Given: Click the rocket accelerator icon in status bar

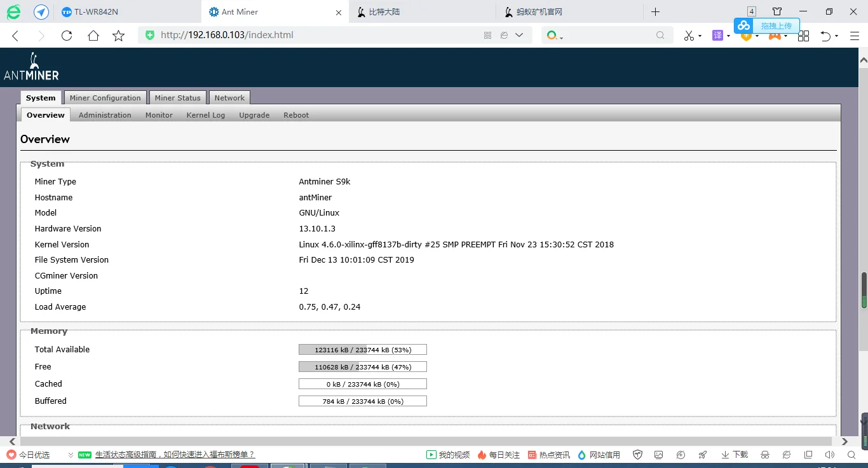Looking at the screenshot, I should [702, 455].
